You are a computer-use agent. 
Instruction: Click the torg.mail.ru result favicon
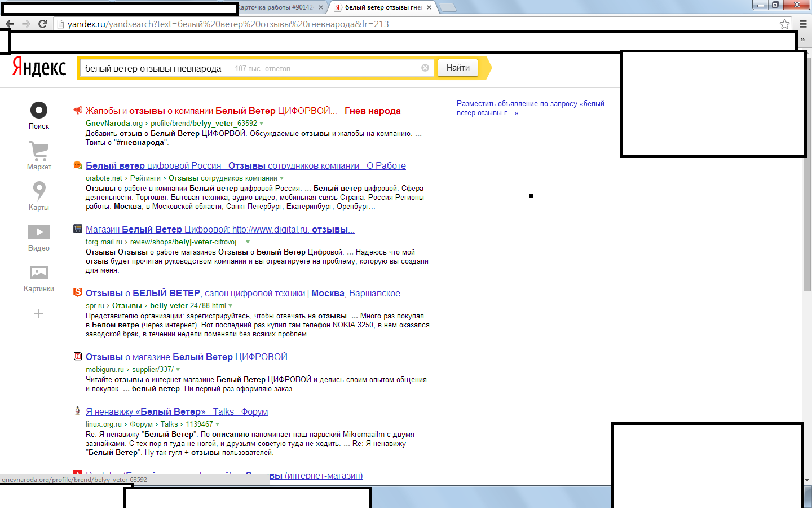click(78, 229)
